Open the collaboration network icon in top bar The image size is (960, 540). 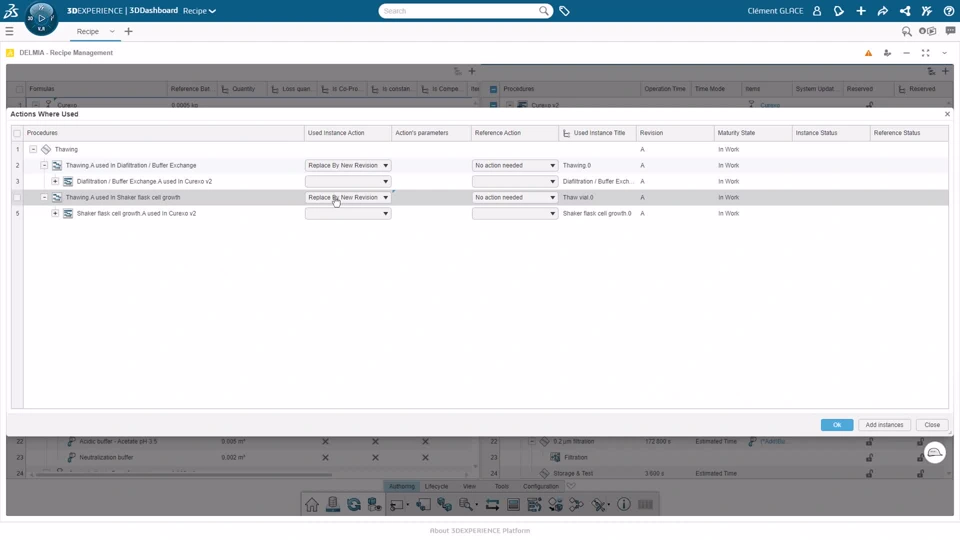pyautogui.click(x=905, y=11)
